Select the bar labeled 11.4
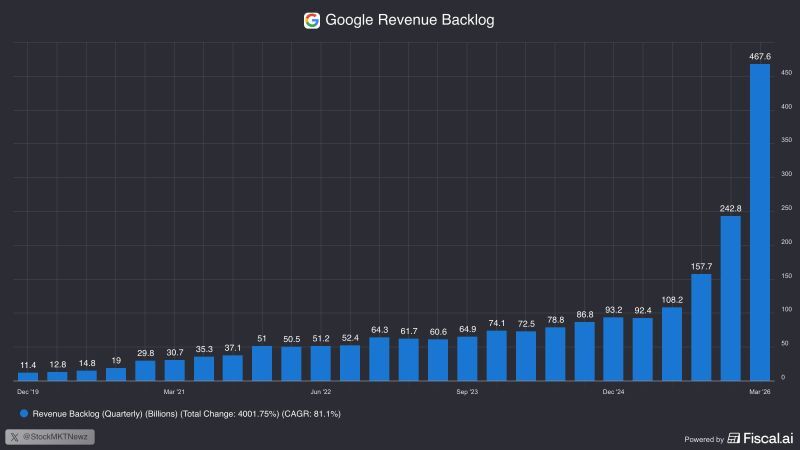800x450 pixels. 28,377
